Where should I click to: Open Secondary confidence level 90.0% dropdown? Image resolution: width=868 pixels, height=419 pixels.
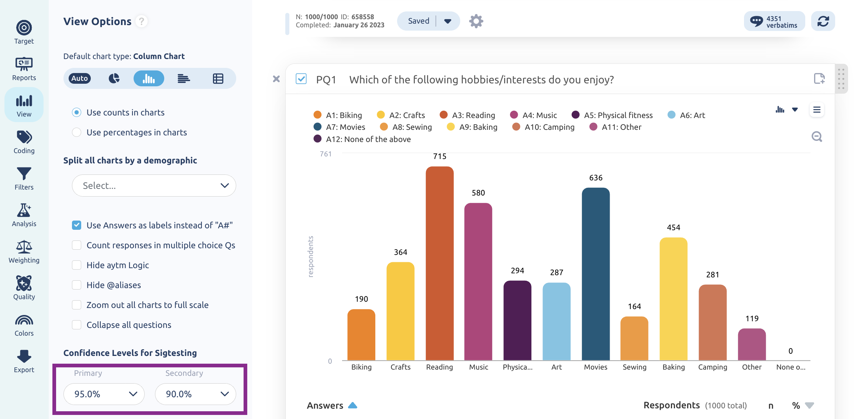pos(195,394)
